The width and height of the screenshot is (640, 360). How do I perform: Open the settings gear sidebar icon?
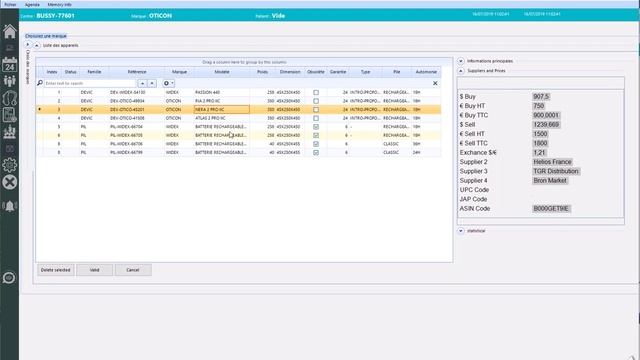click(9, 165)
